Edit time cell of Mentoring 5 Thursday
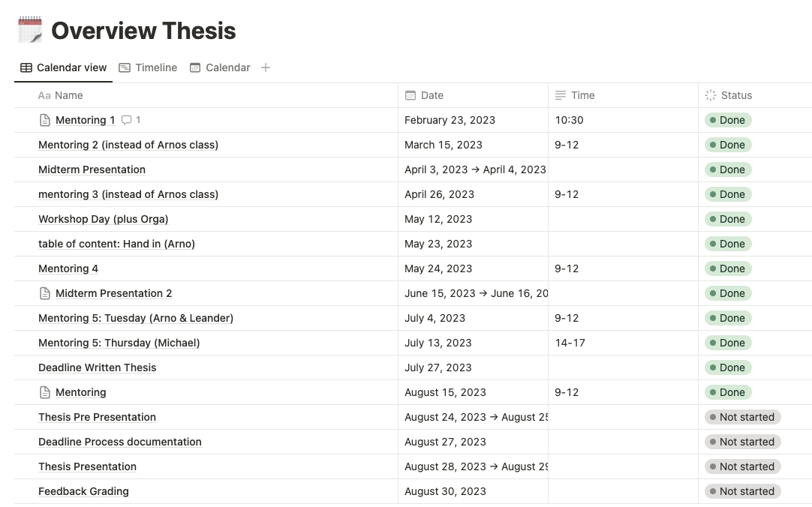This screenshot has height=507, width=812. [x=570, y=343]
